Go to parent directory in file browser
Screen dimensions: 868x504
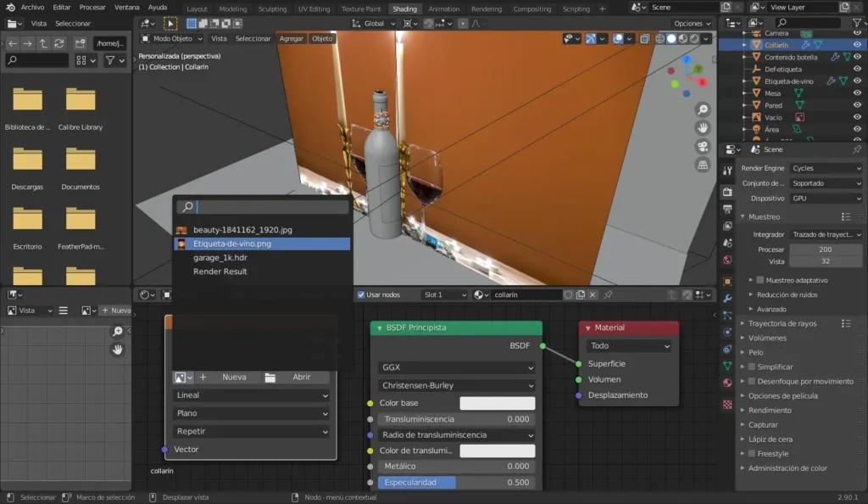(x=43, y=43)
